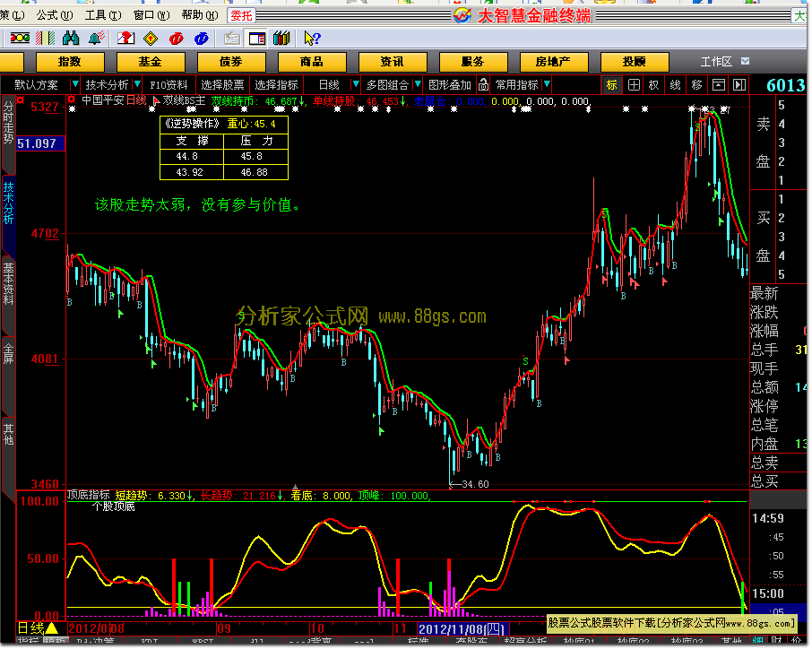Click the colored stripes chart icon
This screenshot has width=812, height=649.
tap(46, 38)
